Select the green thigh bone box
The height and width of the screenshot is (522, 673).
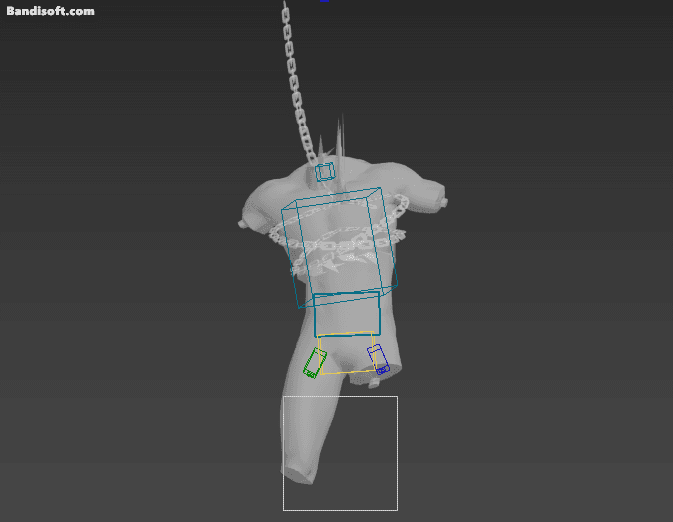[315, 362]
